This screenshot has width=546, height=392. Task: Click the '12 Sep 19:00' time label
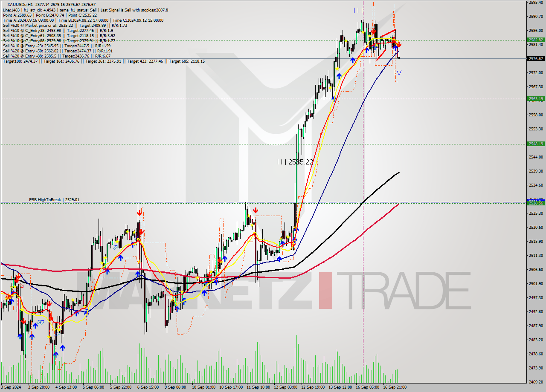click(312, 387)
